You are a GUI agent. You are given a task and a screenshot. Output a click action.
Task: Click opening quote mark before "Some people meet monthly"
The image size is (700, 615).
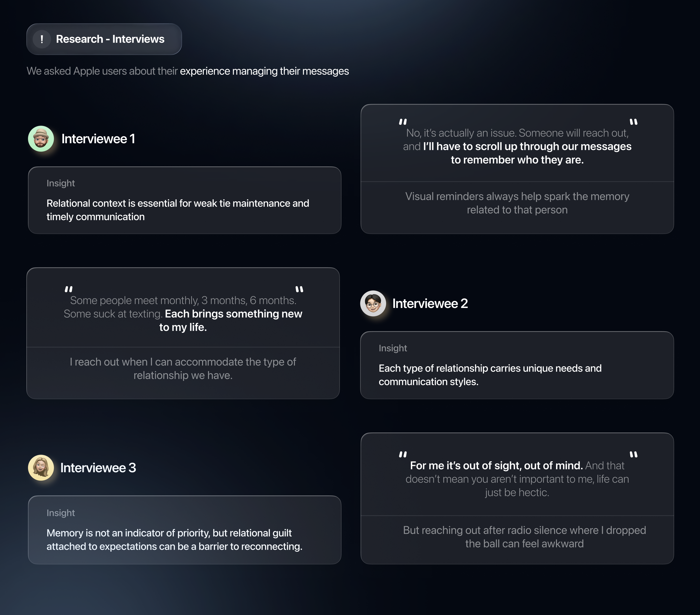(69, 289)
